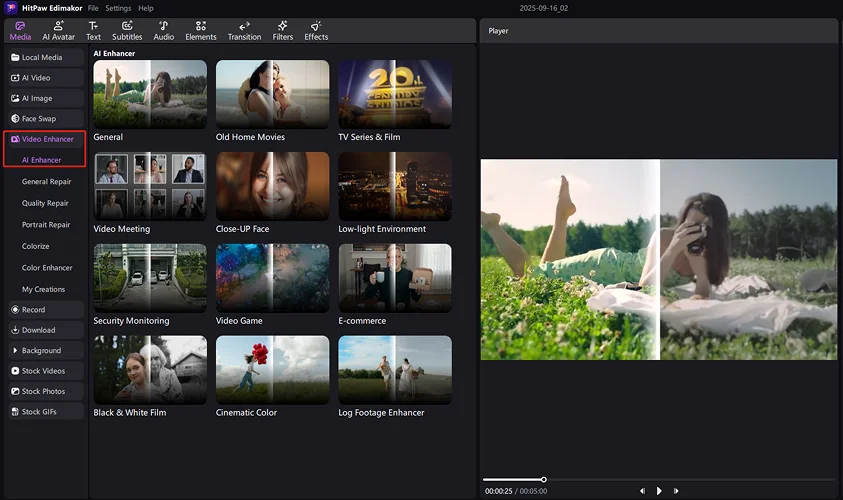Image resolution: width=843 pixels, height=500 pixels.
Task: Open the Filters toolbar icon
Action: 282,30
